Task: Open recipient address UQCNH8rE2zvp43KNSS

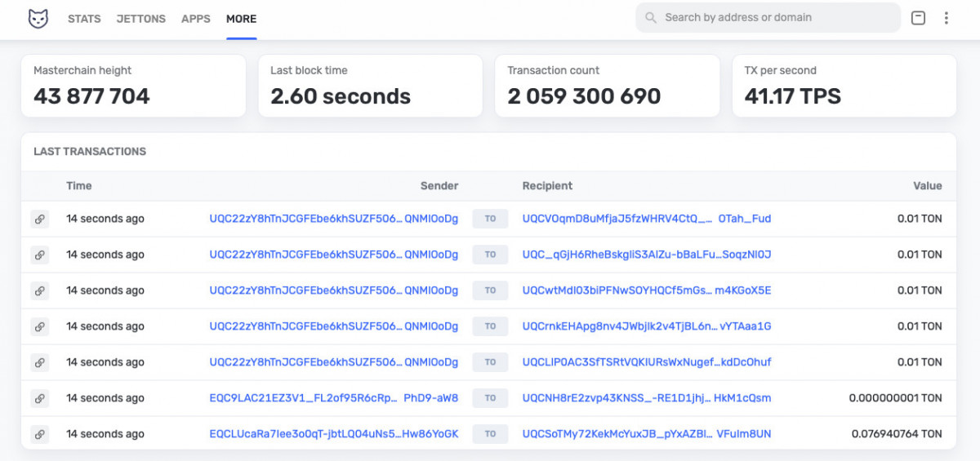Action: click(x=647, y=398)
